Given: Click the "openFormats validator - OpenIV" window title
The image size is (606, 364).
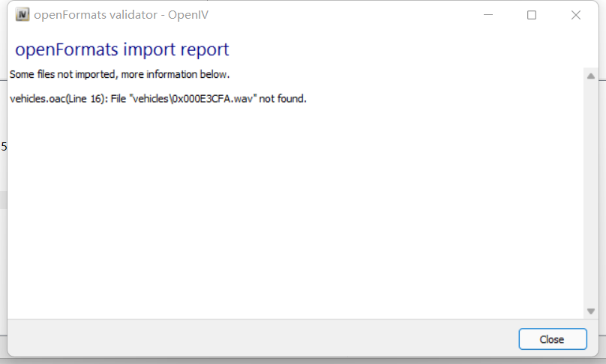Looking at the screenshot, I should point(121,15).
